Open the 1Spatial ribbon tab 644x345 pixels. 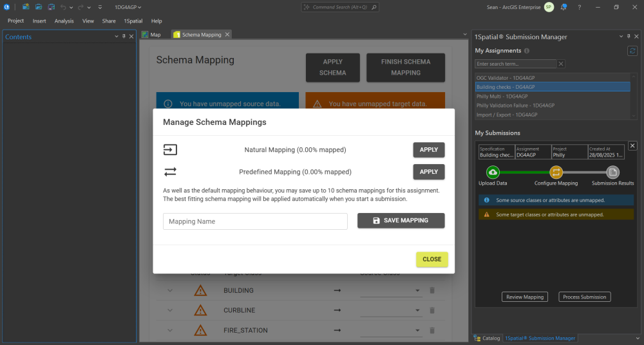(x=133, y=21)
